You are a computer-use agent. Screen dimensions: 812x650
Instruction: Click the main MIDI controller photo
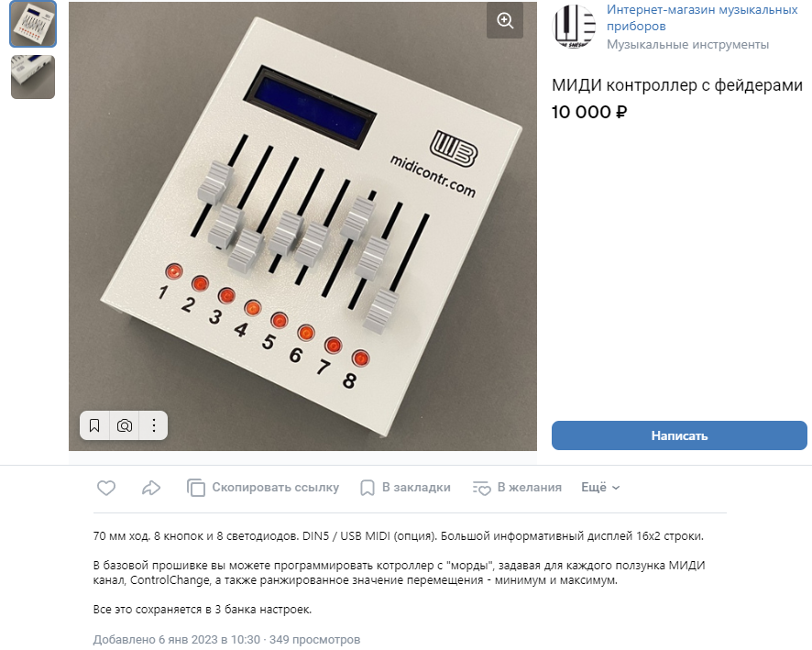click(x=302, y=226)
